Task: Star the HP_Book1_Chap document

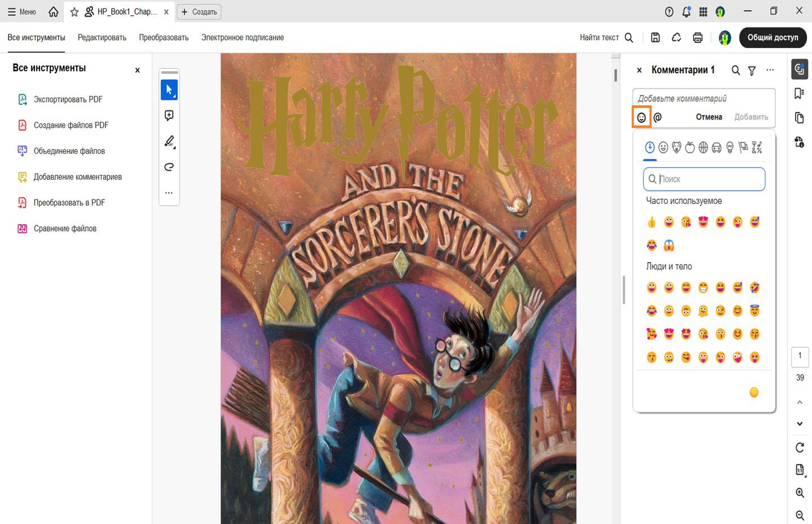Action: tap(74, 11)
